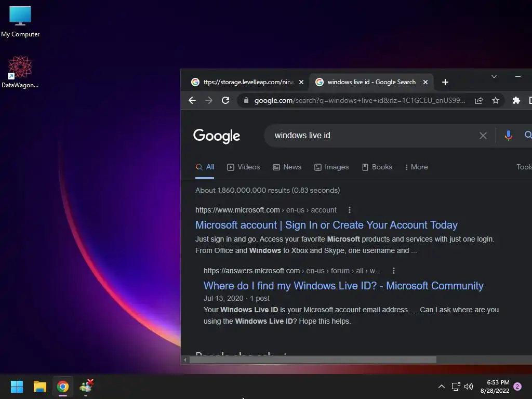The width and height of the screenshot is (532, 399).
Task: Switch to Books results
Action: click(377, 167)
